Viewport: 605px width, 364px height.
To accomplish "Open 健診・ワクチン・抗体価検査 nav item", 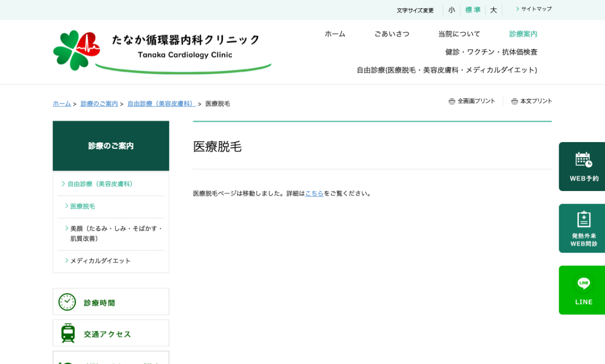I will (491, 52).
